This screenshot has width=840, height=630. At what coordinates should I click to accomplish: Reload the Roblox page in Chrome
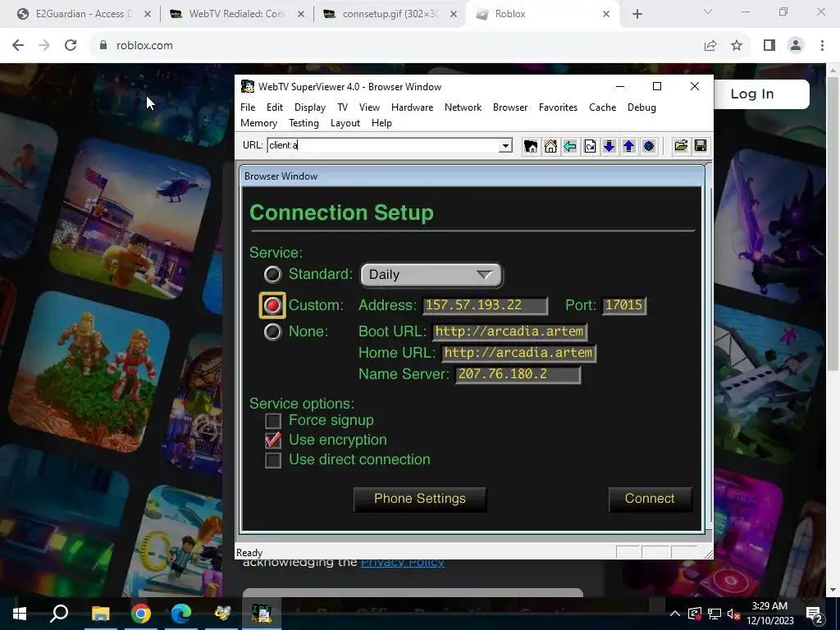(71, 46)
